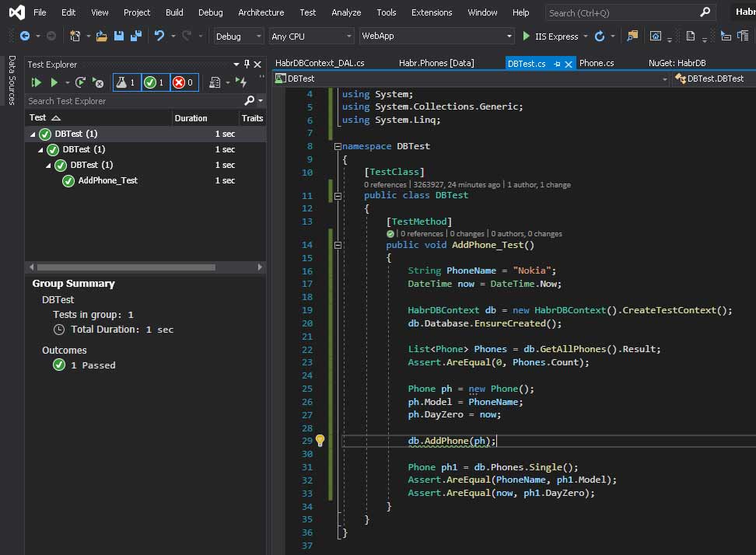Run all tests in Test Explorer
Screen dimensions: 756x555
pyautogui.click(x=36, y=82)
